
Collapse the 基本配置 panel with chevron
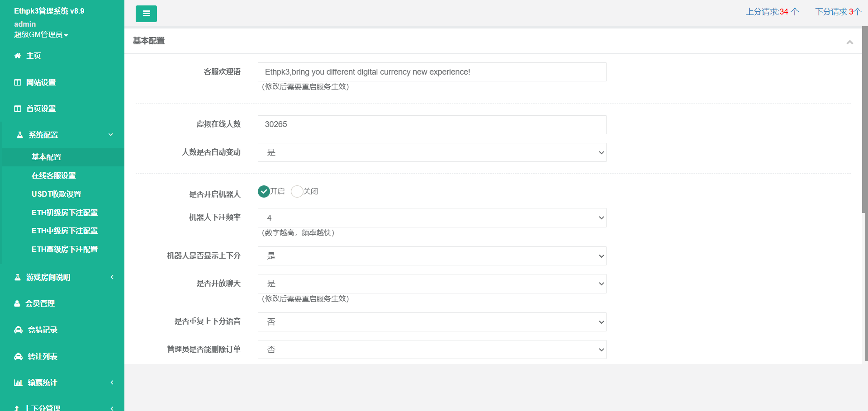coord(849,42)
